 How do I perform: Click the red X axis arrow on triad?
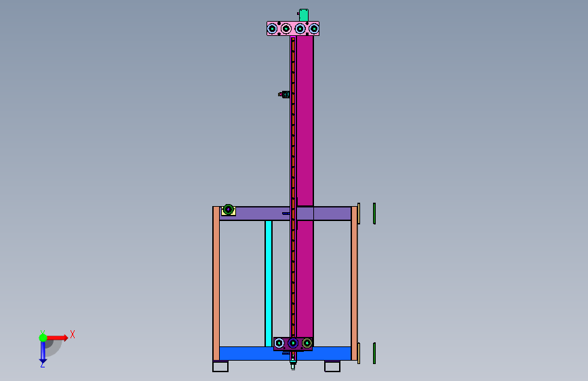[57, 338]
